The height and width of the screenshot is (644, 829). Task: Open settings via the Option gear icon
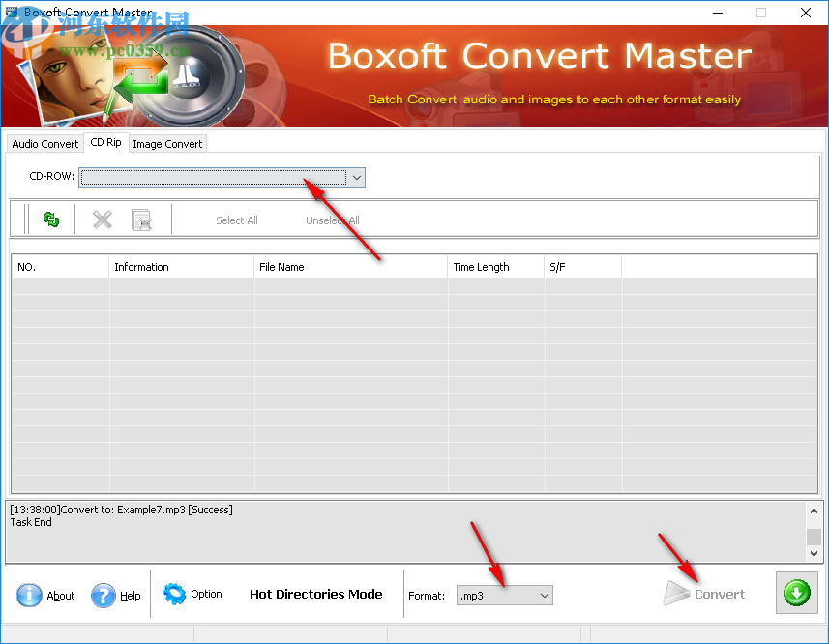coord(175,595)
